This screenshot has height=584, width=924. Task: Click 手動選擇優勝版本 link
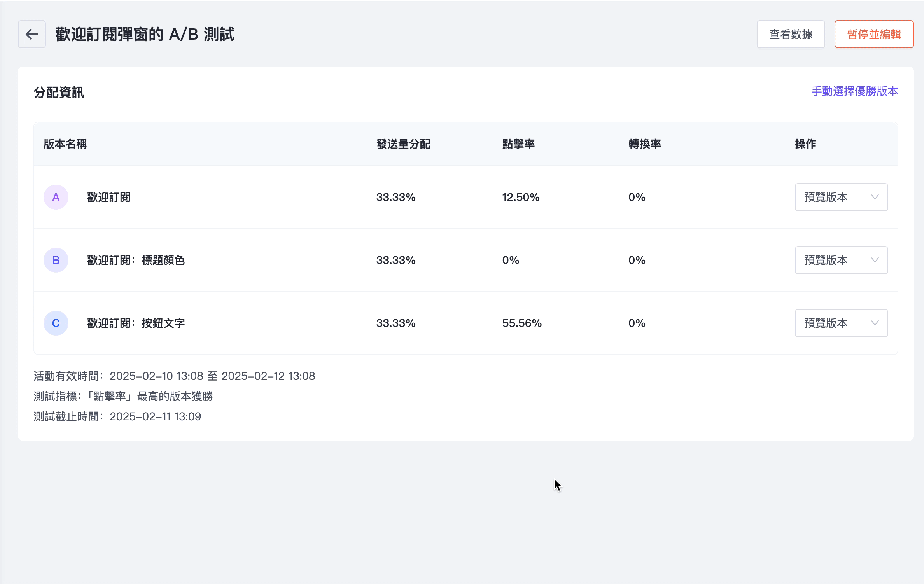coord(854,91)
